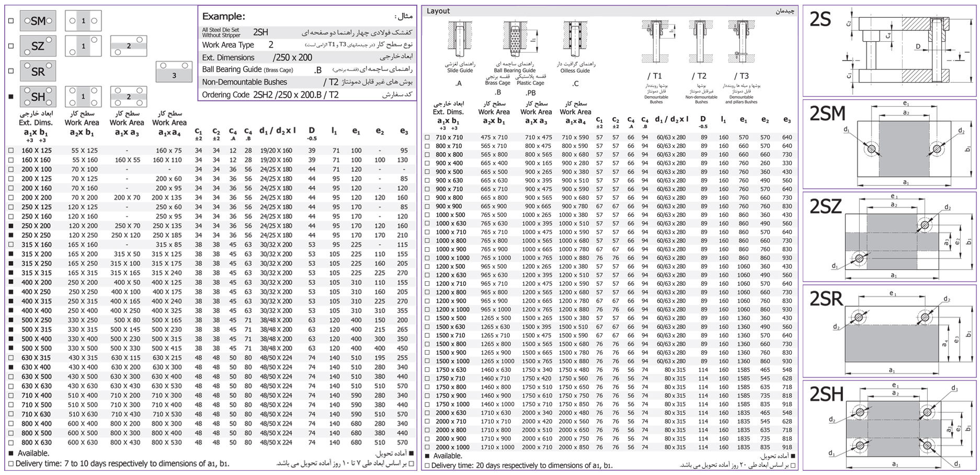This screenshot has height=475, width=980.
Task: Click the '/250 x 200' Ext. Dimensions value
Action: click(x=292, y=57)
